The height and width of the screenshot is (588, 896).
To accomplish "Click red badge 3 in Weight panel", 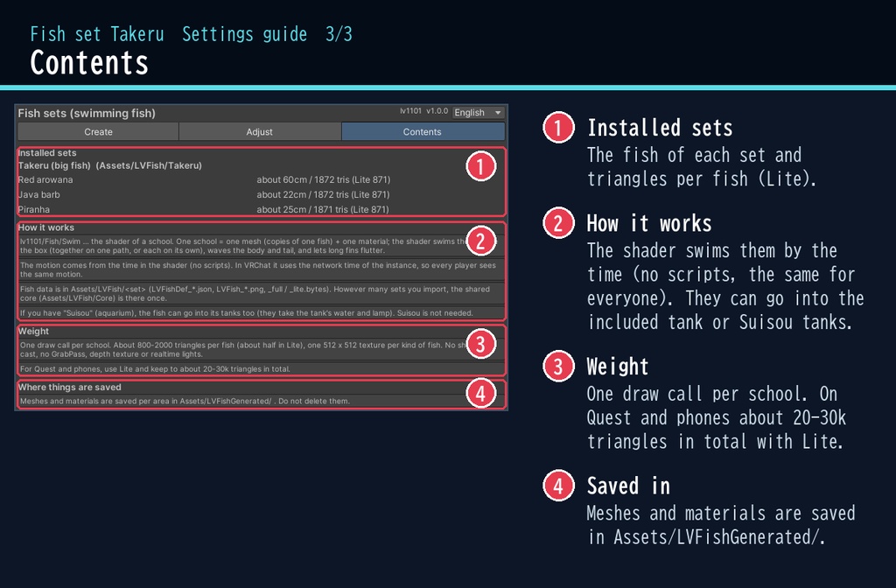I will (x=480, y=344).
